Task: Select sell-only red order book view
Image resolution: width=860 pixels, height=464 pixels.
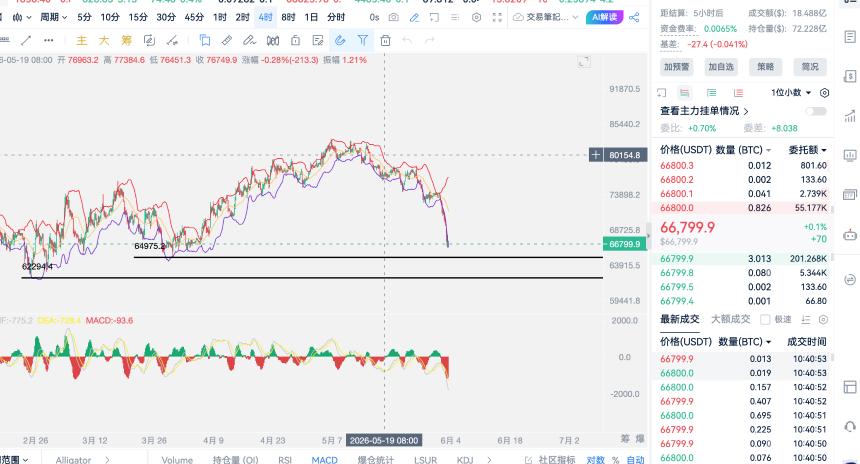Action: click(x=738, y=93)
